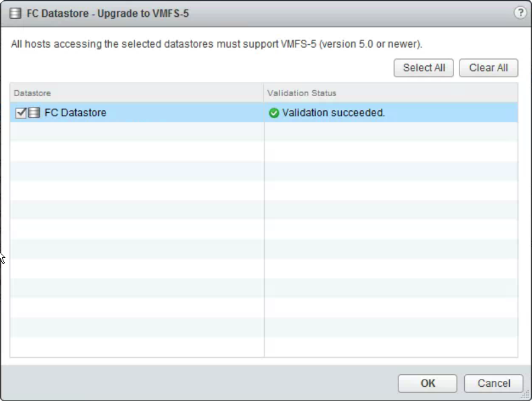Click the Clear All button
Viewport: 532px width, 401px height.
click(488, 68)
